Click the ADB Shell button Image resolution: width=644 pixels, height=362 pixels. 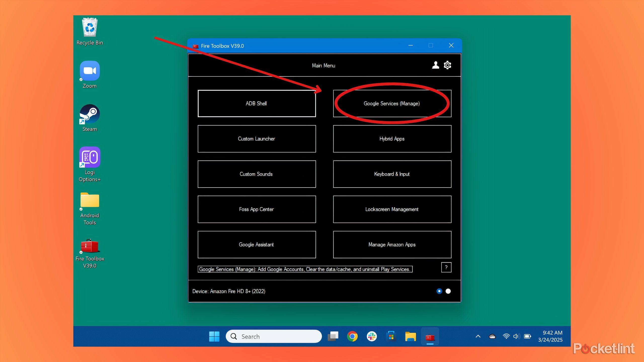pyautogui.click(x=257, y=104)
